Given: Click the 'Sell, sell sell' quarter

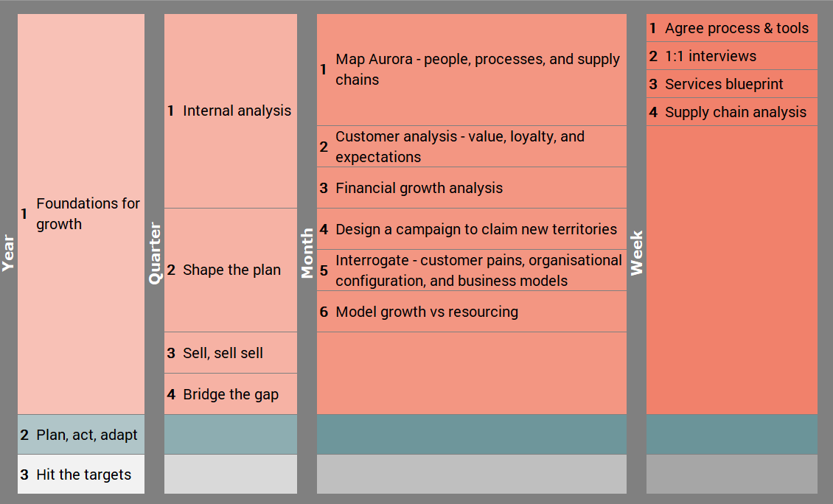Looking at the screenshot, I should pyautogui.click(x=231, y=353).
